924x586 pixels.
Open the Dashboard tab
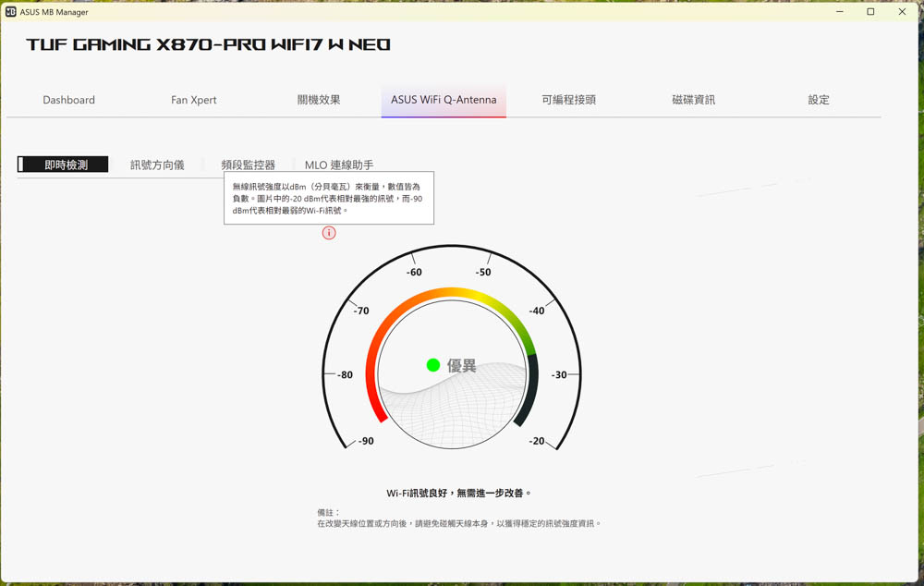pyautogui.click(x=68, y=100)
